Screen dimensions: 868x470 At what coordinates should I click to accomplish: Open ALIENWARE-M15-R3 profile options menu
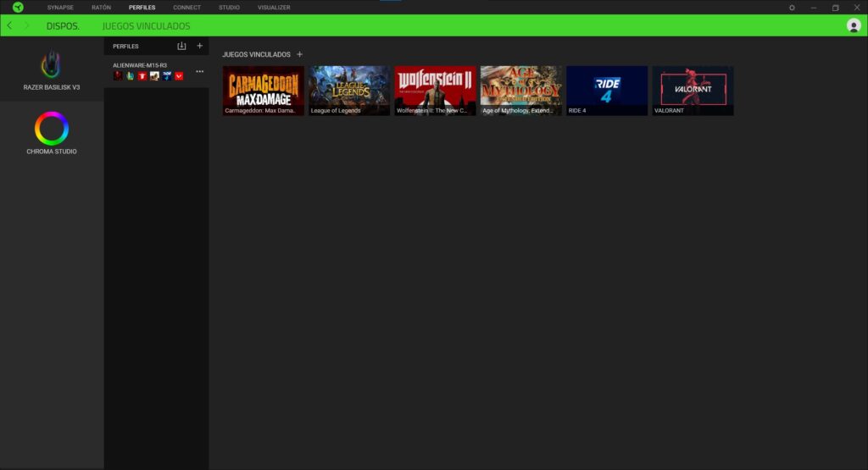(x=200, y=71)
